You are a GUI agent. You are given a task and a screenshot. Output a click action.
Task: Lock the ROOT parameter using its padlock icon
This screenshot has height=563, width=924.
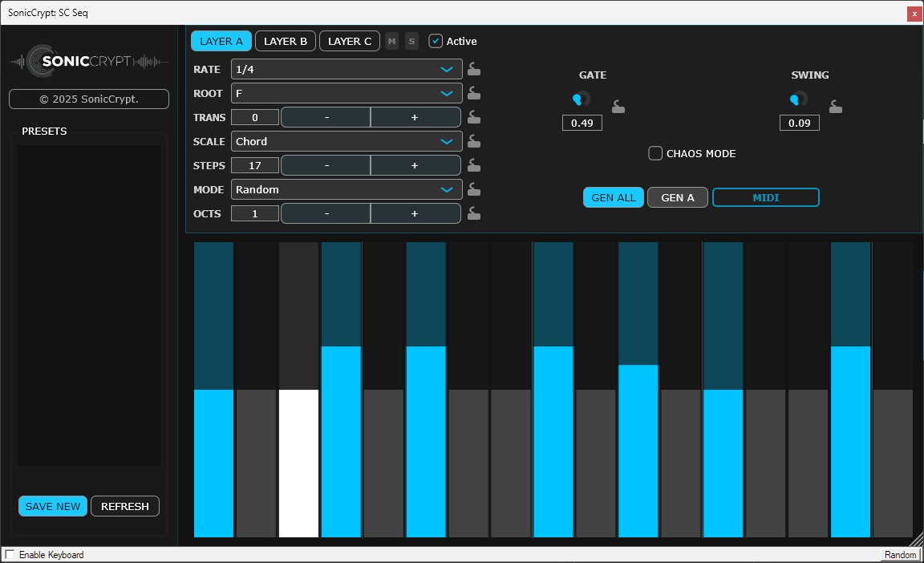pos(473,93)
